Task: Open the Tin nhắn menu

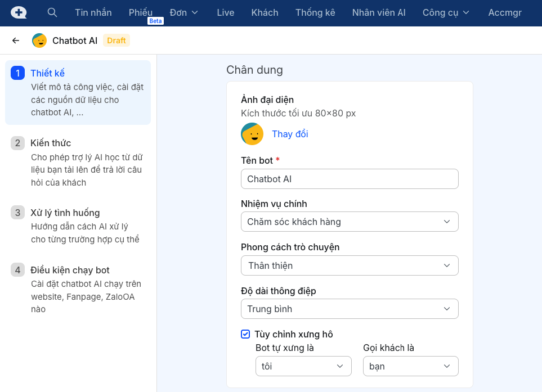Action: [x=93, y=12]
